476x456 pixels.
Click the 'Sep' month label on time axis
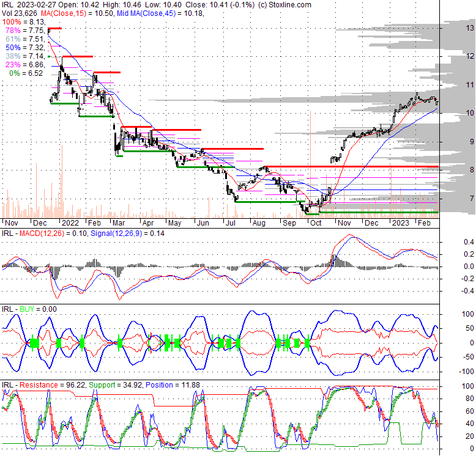coord(289,223)
